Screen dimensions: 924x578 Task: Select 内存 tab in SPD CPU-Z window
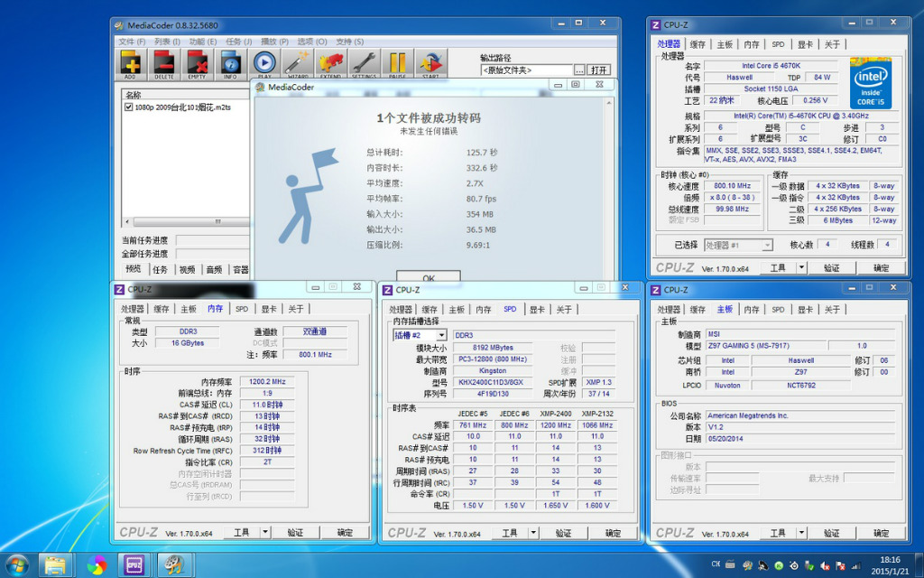(x=484, y=309)
